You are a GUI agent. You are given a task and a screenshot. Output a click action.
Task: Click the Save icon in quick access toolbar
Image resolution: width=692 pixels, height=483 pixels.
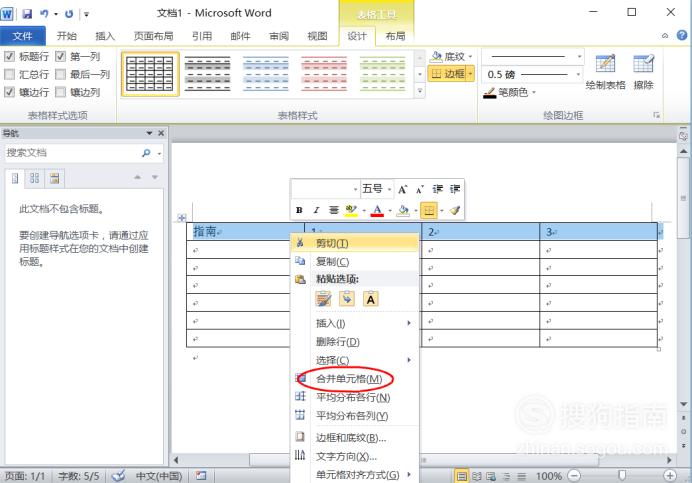27,14
